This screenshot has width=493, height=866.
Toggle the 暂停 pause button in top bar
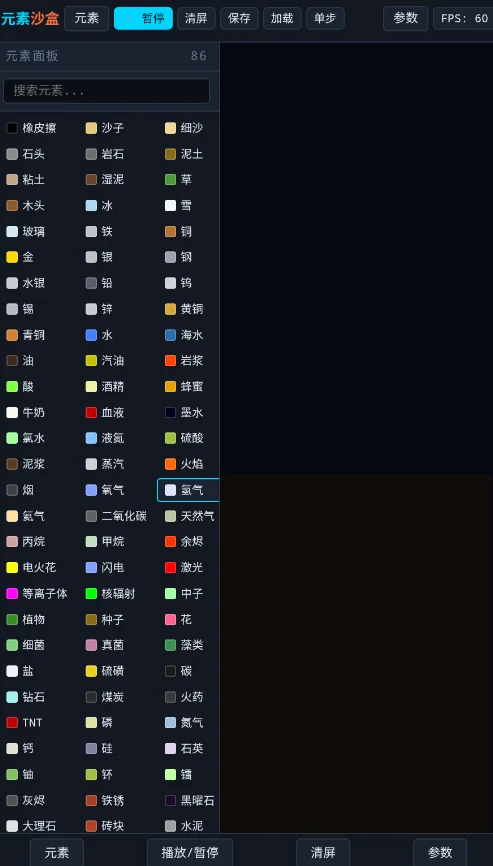[144, 18]
